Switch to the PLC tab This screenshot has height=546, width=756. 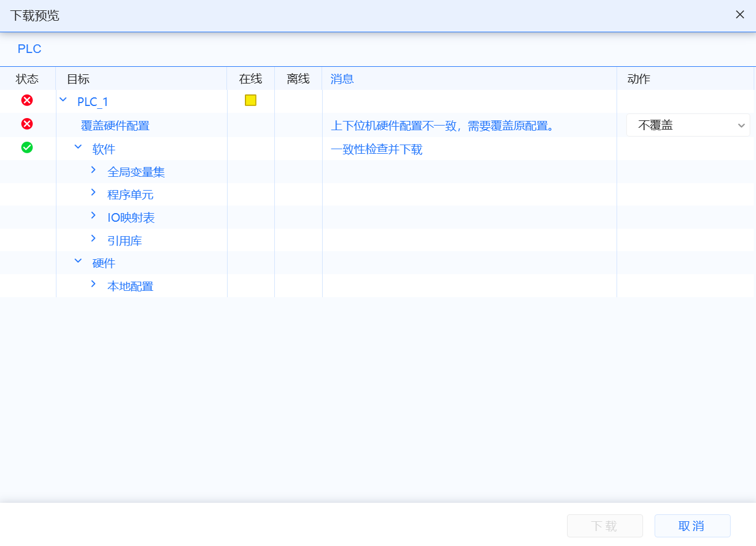pyautogui.click(x=29, y=48)
